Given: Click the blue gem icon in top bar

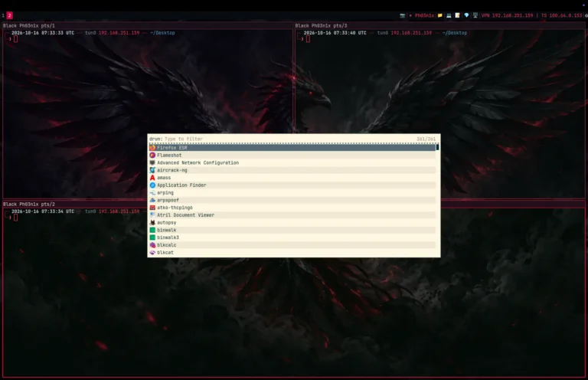Looking at the screenshot, I should pyautogui.click(x=466, y=15).
